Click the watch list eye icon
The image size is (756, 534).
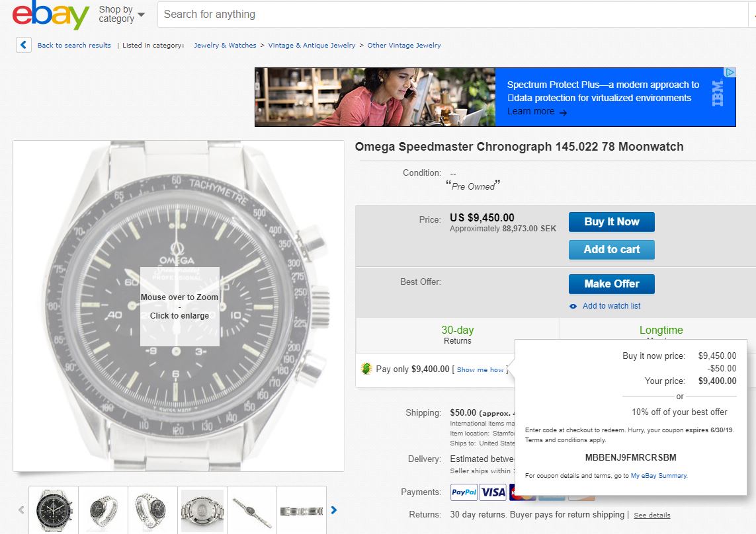click(x=573, y=306)
